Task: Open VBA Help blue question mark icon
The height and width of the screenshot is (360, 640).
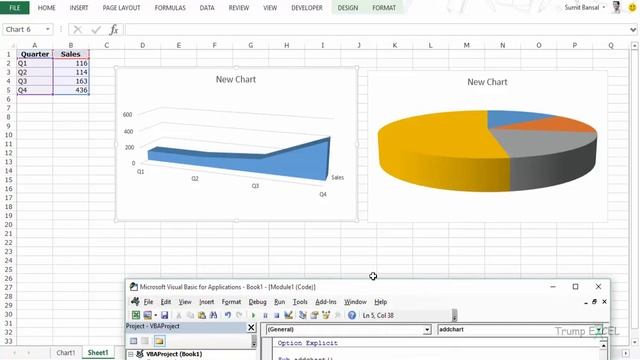Action: click(352, 315)
